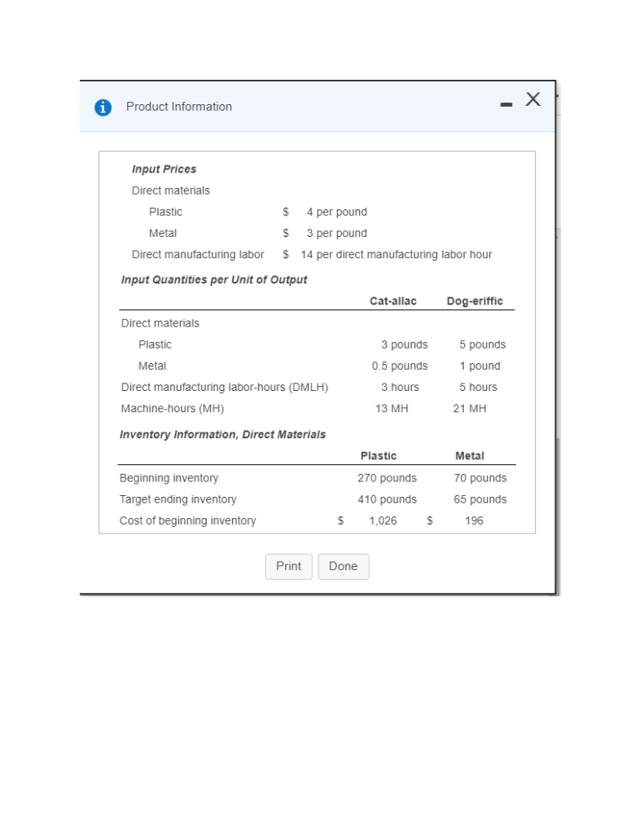Minimize the Product Information dialog

click(x=506, y=105)
